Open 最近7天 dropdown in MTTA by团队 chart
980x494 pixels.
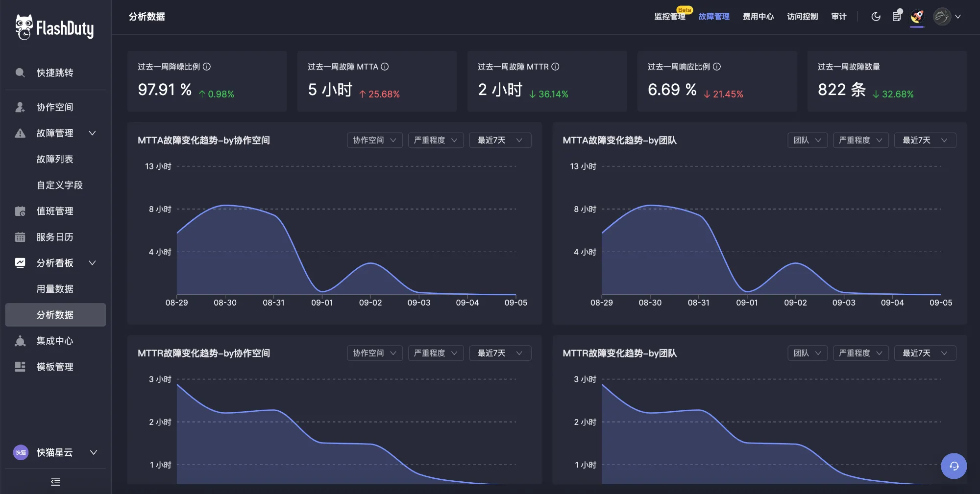pos(925,140)
